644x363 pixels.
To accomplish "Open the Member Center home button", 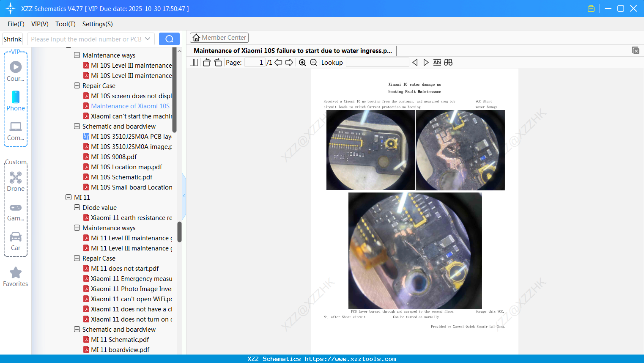I will [x=219, y=38].
